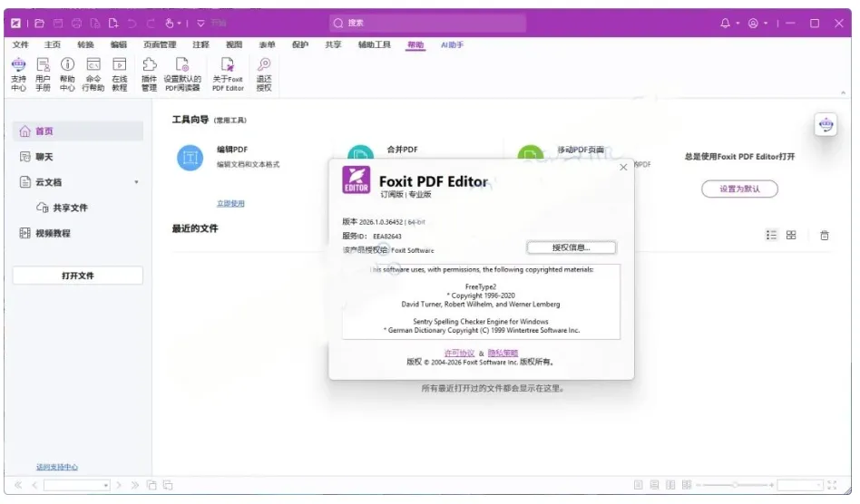Open 插件管理 plugin manager
The height and width of the screenshot is (504, 860).
click(x=149, y=74)
